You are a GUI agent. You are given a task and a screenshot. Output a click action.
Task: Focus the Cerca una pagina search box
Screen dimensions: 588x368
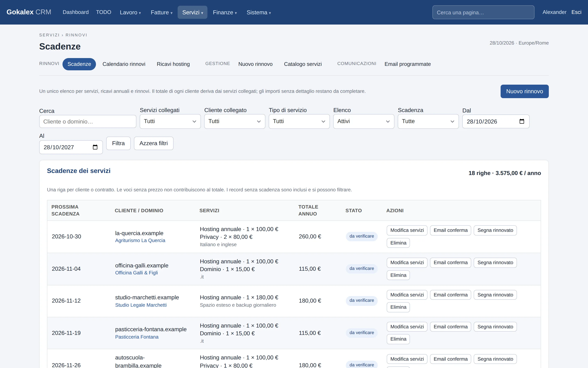coord(483,12)
